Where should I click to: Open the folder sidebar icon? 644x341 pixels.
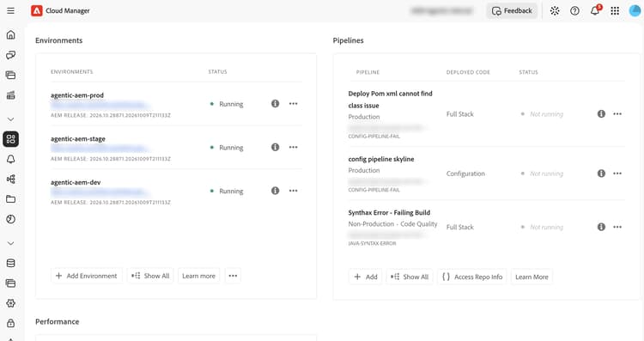pyautogui.click(x=10, y=199)
